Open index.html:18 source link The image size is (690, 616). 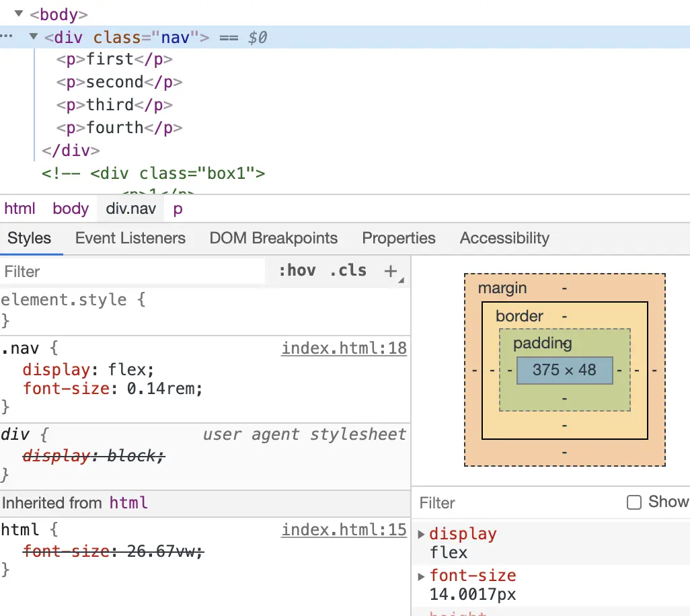pos(344,348)
